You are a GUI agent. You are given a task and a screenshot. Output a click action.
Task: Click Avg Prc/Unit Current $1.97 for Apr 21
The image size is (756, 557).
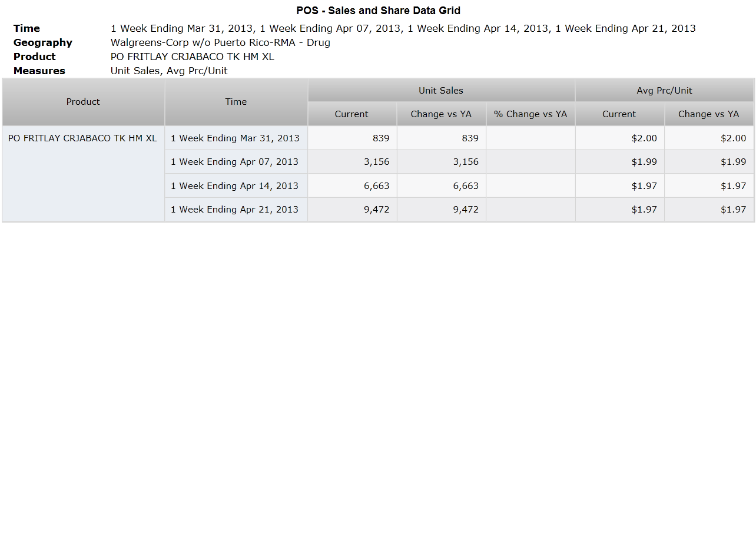pos(620,210)
